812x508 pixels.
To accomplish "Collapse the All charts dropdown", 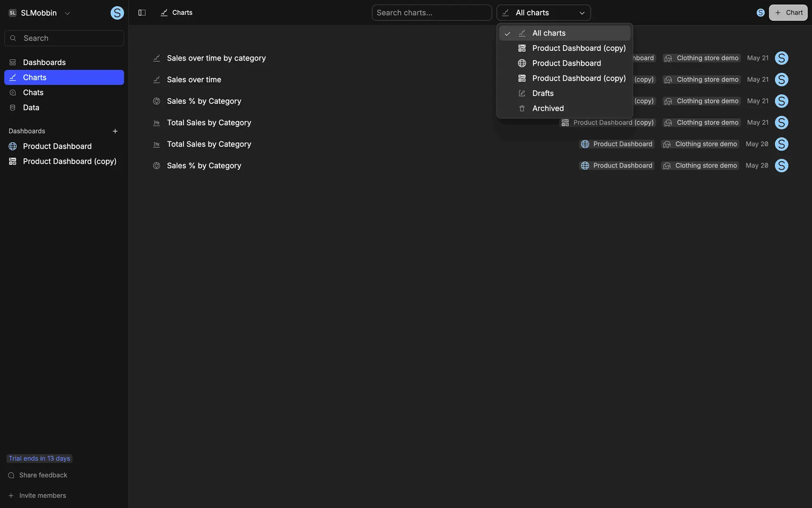I will (x=543, y=13).
